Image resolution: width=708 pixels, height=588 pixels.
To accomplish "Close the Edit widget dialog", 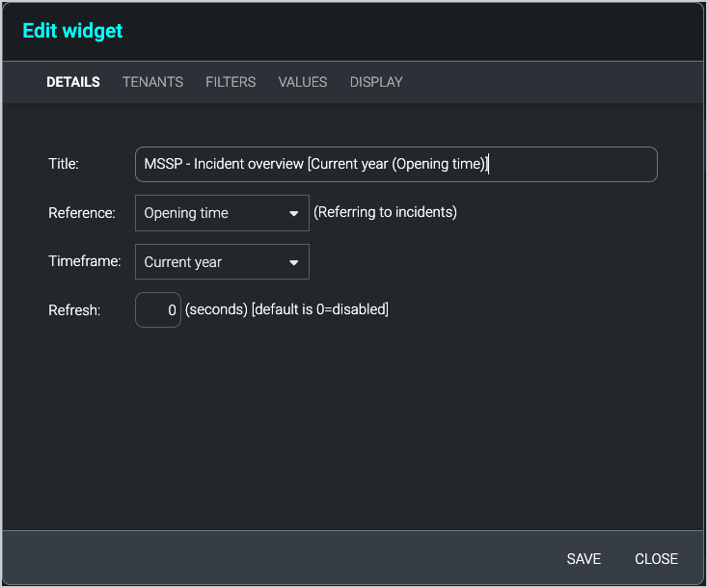I will [x=656, y=559].
